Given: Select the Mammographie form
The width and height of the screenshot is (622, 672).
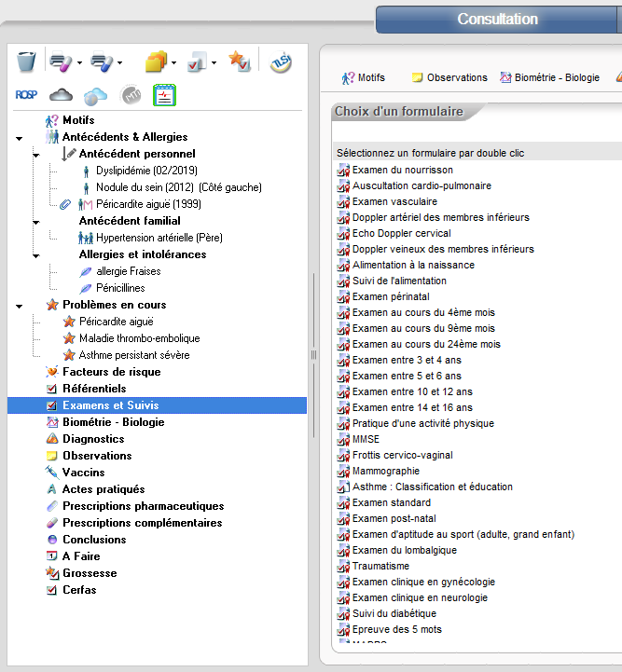Looking at the screenshot, I should coord(385,471).
